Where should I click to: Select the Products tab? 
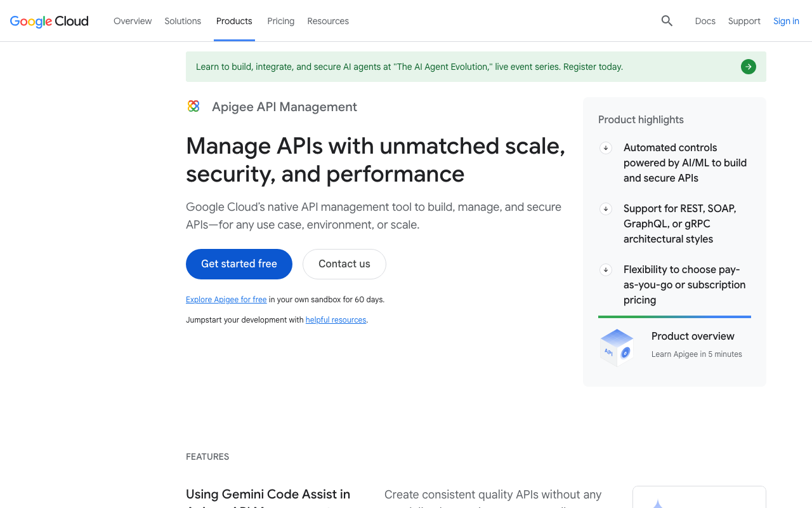tap(234, 21)
